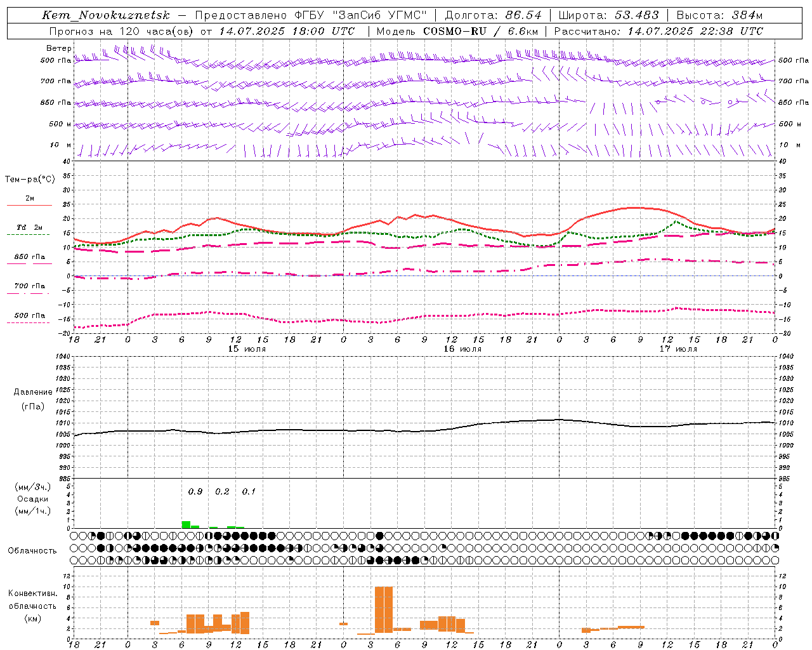812x650 pixels.
Task: Select the "Долгота: 86.54" header text
Action: 493,15
